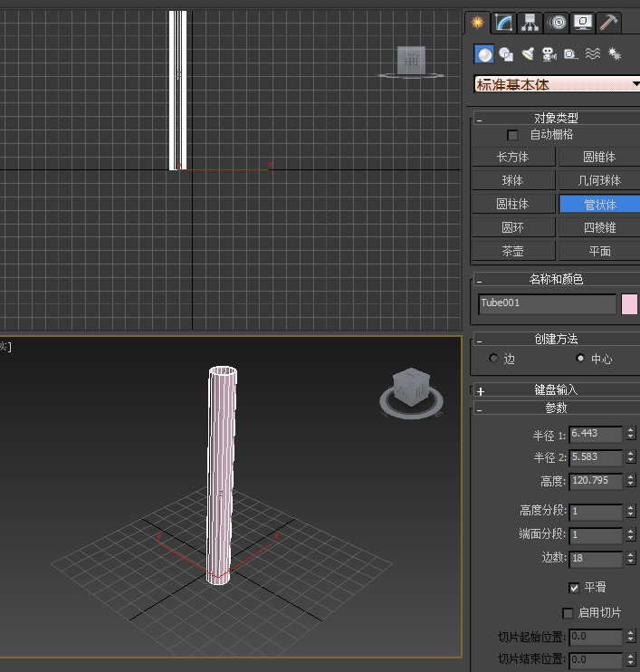Open the Display panel icon
Image resolution: width=640 pixels, height=672 pixels.
[x=583, y=23]
